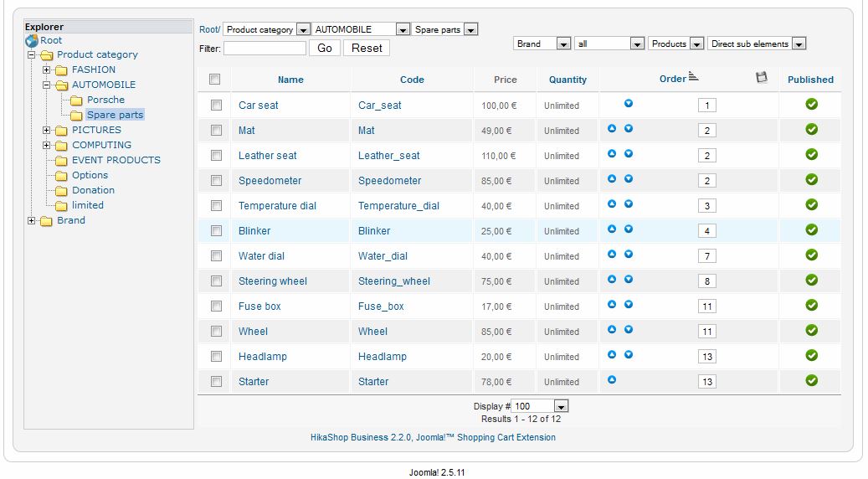This screenshot has width=868, height=479.
Task: Toggle published status of Starter
Action: (812, 380)
